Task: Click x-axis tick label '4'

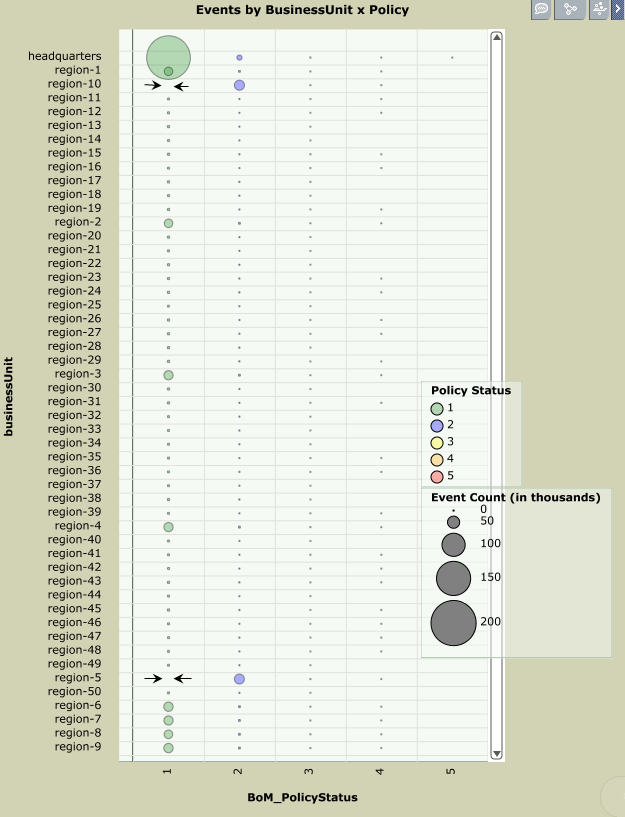Action: coord(379,771)
